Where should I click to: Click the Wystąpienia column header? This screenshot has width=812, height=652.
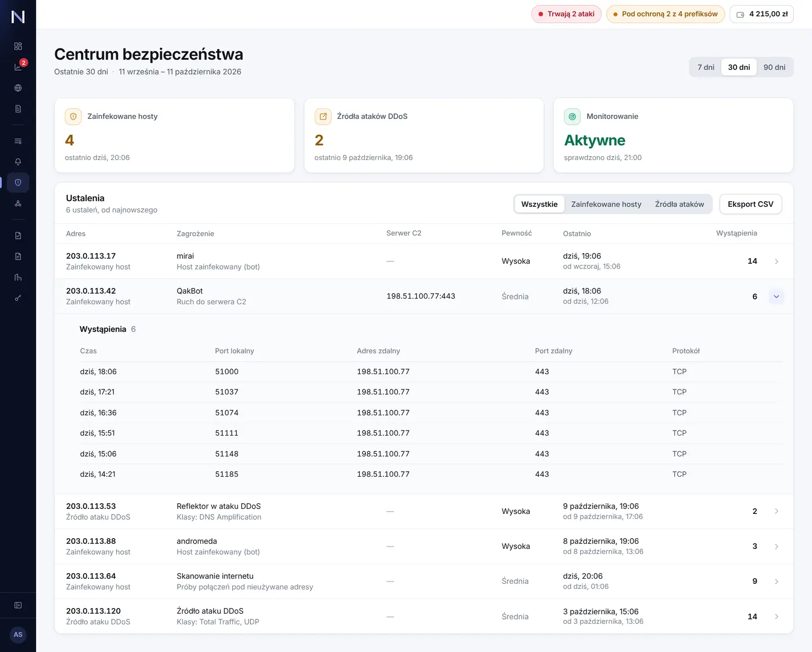[x=736, y=233]
